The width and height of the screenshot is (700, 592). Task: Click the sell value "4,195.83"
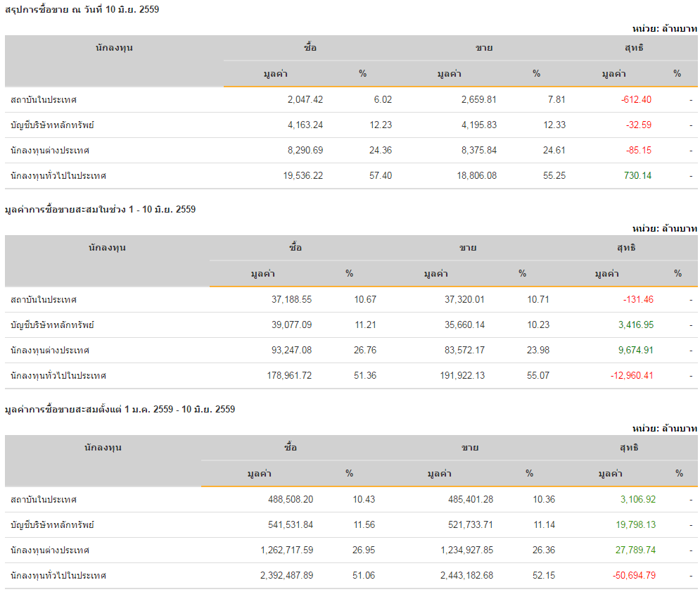tap(478, 125)
